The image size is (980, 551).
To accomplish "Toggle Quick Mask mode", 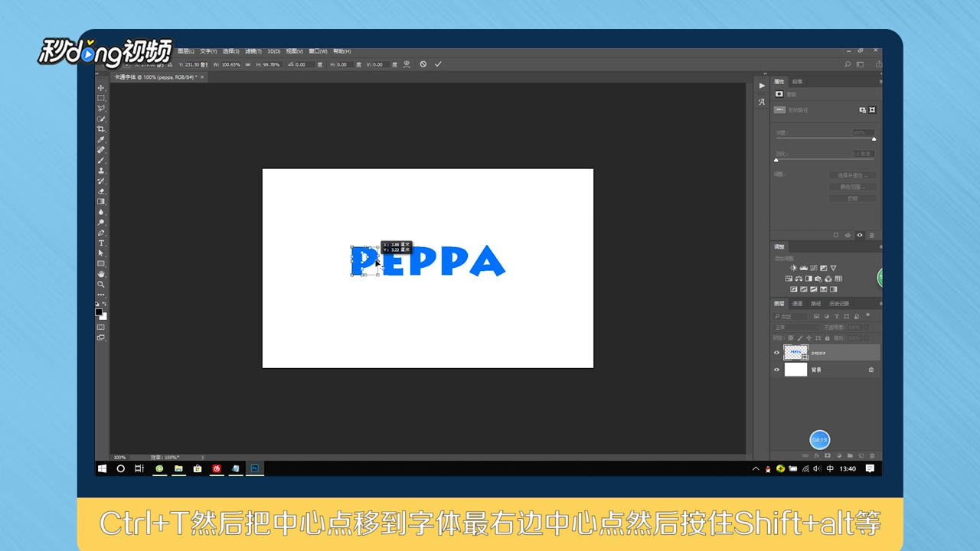I will [x=101, y=327].
